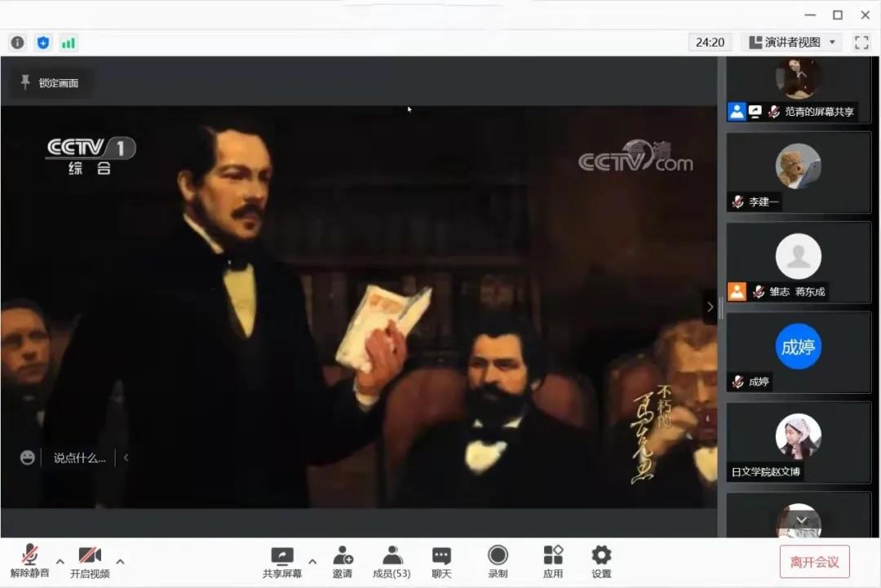Expand video options arrow beside 开启视频
The width and height of the screenshot is (881, 588).
[121, 561]
